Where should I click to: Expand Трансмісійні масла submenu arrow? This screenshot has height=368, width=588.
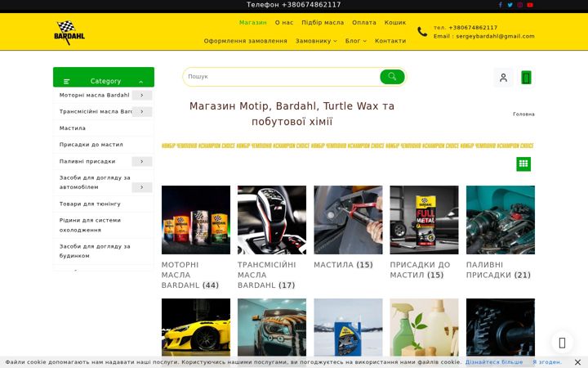(x=142, y=111)
